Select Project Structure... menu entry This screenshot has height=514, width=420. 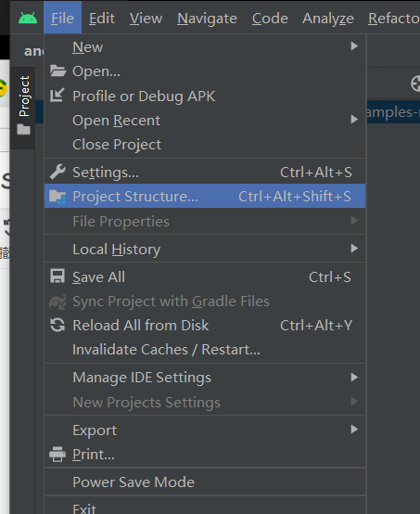(x=205, y=196)
